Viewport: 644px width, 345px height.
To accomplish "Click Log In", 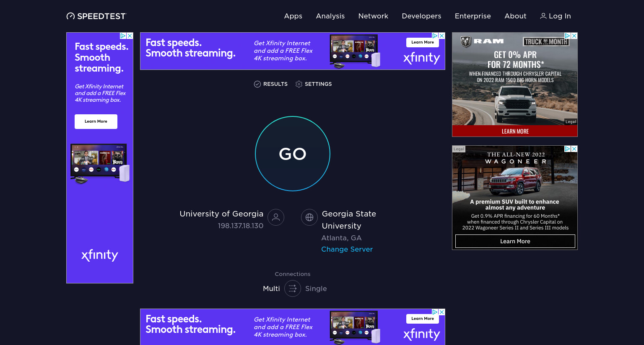I will pyautogui.click(x=556, y=16).
